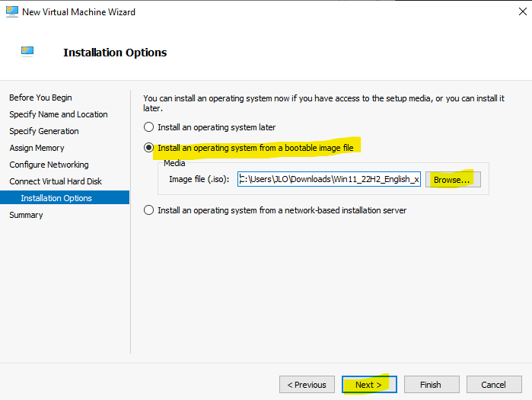Browse for an ISO image file
Screen dimensions: 532x400
pyautogui.click(x=453, y=179)
